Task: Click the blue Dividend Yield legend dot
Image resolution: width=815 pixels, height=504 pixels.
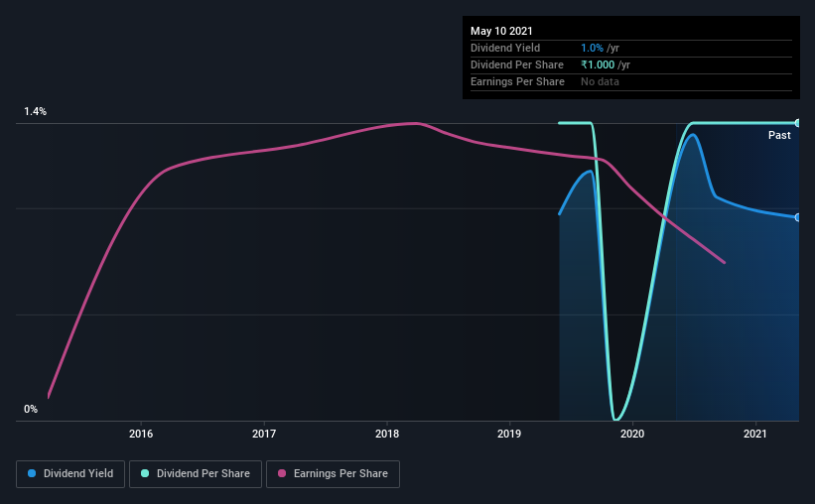Action: click(33, 474)
